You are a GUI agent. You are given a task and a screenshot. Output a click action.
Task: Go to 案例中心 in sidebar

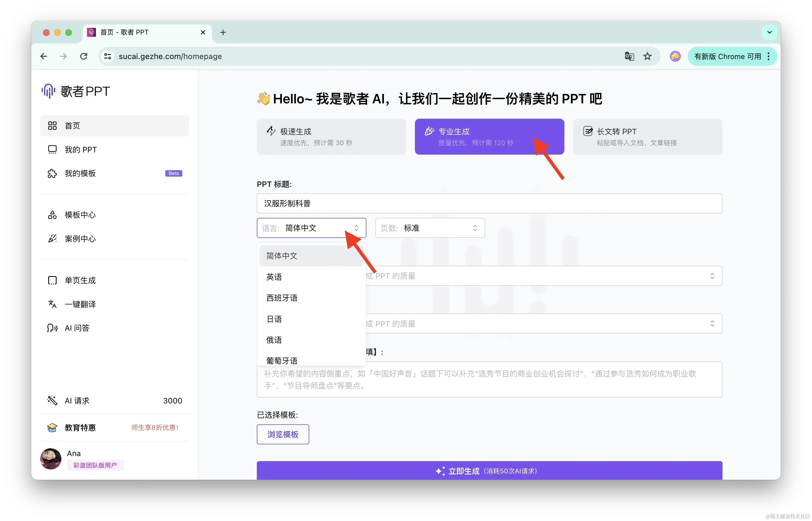pyautogui.click(x=80, y=238)
